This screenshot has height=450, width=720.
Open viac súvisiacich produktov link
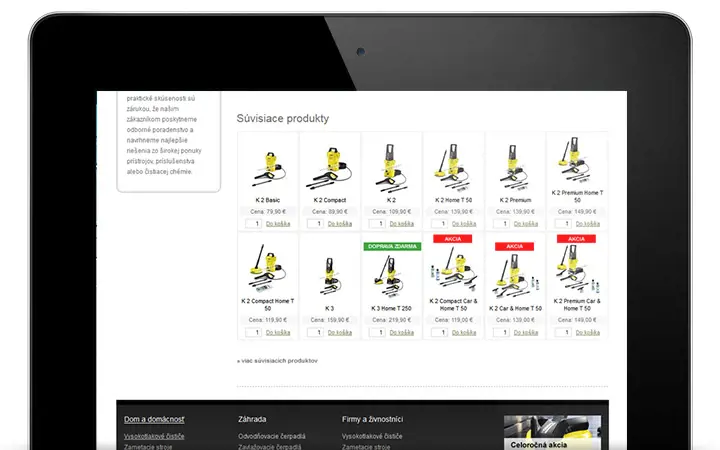pyautogui.click(x=277, y=361)
